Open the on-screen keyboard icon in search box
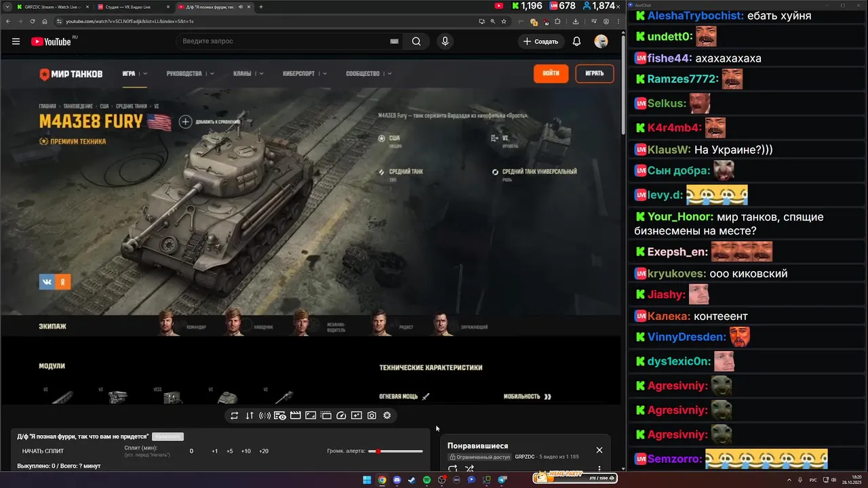 click(x=394, y=41)
